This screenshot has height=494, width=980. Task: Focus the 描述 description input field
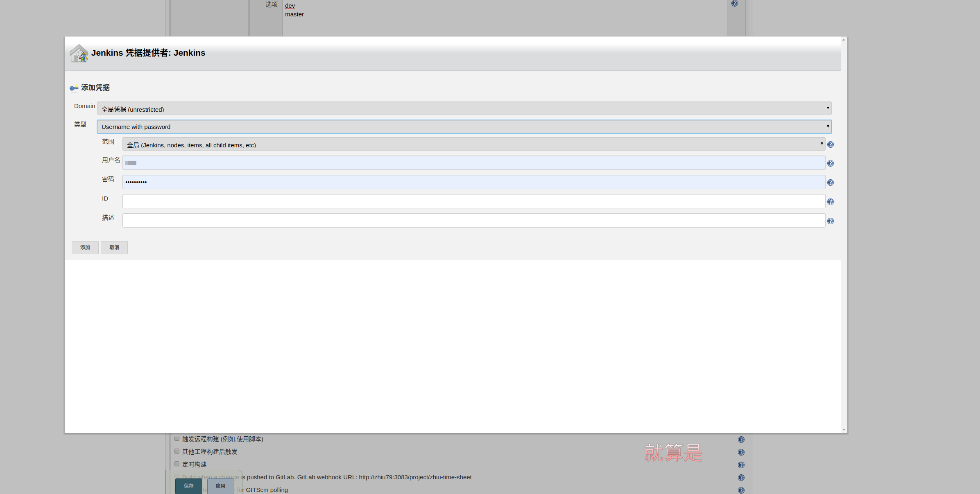click(473, 221)
